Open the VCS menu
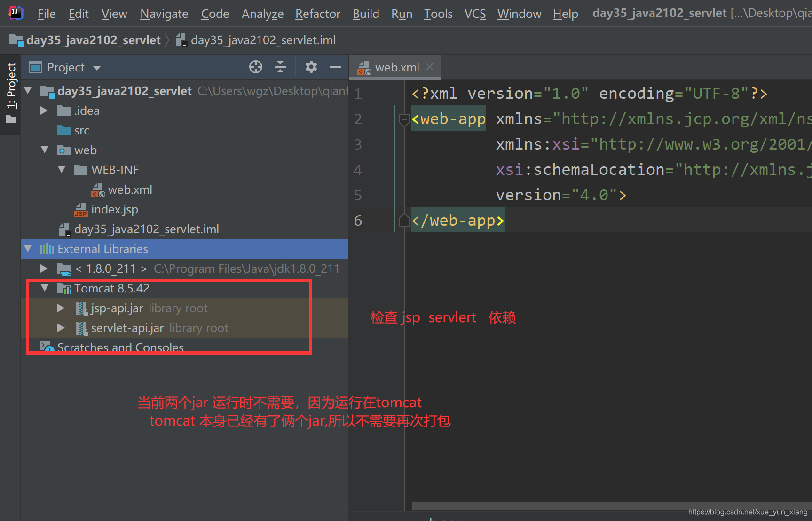The height and width of the screenshot is (521, 812). (x=475, y=14)
